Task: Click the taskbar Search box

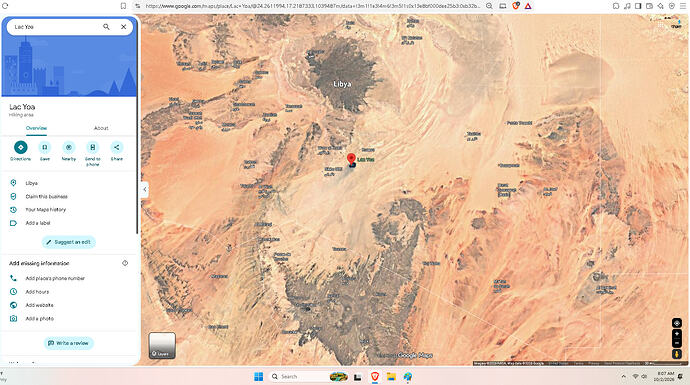Action: (308, 377)
